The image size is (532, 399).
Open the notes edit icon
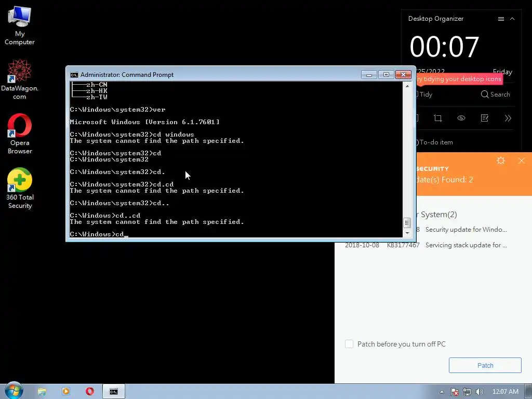point(485,118)
